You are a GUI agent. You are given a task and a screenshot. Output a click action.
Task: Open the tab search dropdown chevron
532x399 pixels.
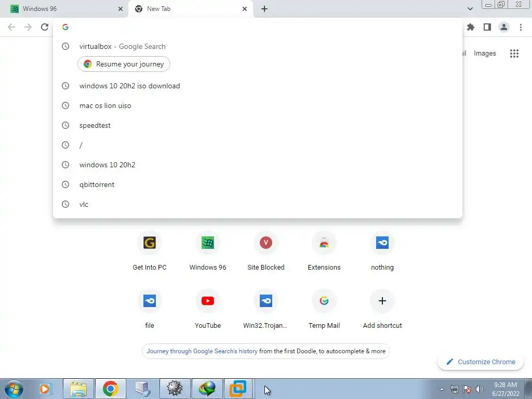470,9
